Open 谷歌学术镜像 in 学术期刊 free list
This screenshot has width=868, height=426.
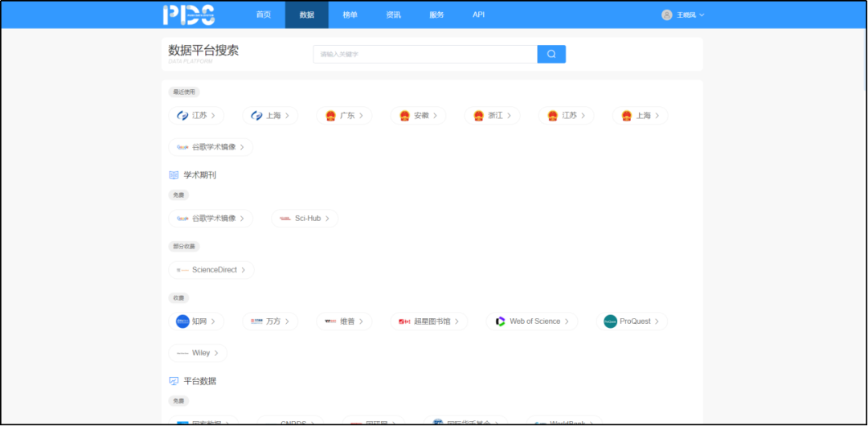click(211, 219)
